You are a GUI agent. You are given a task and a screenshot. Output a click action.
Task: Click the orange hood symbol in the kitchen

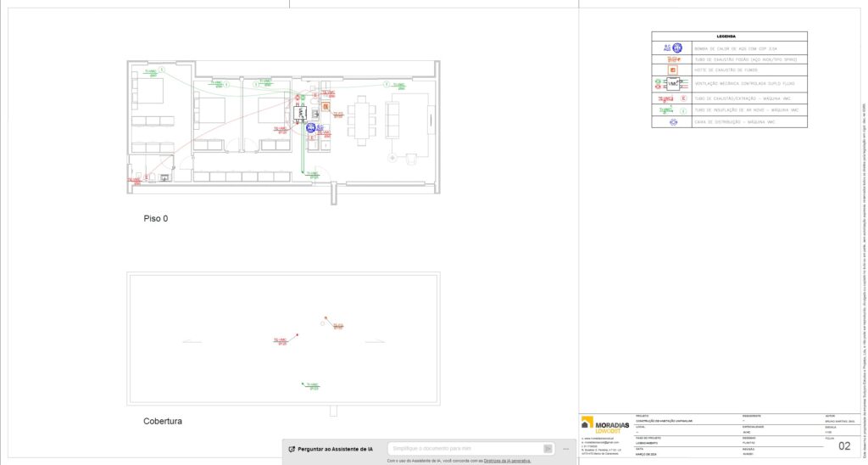click(x=325, y=106)
